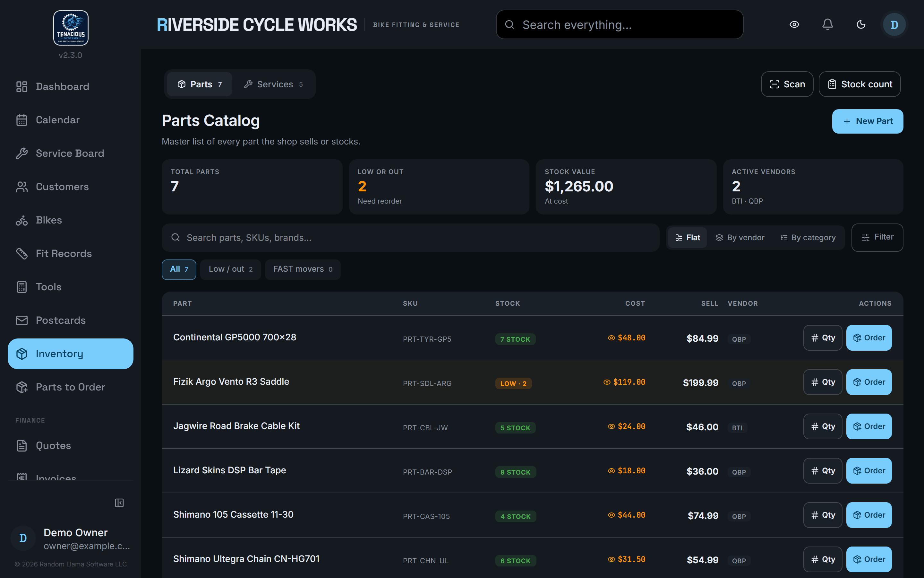
Task: Adjust Qty for Shimano 105 Cassette
Action: [x=823, y=515]
